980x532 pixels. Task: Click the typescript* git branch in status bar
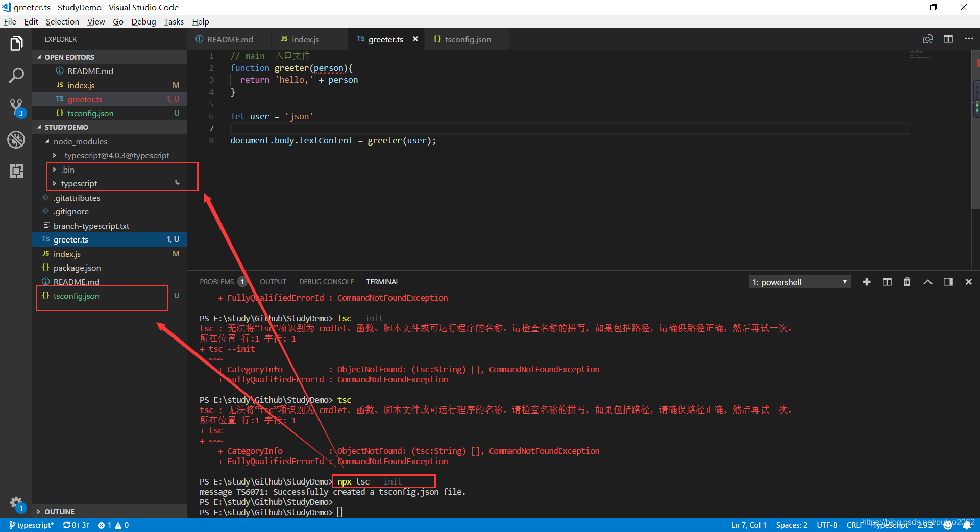[31, 525]
